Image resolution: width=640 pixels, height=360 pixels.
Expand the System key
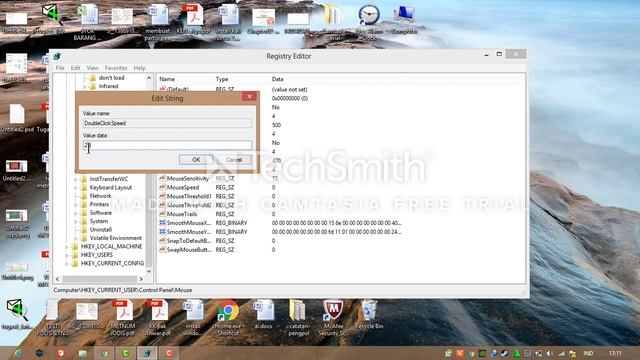pos(76,221)
